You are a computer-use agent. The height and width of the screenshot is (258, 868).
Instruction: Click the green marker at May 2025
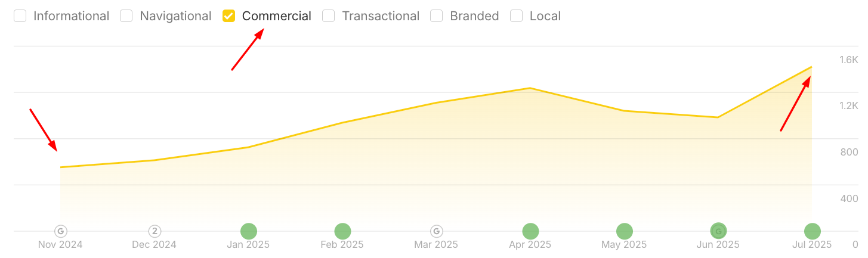point(624,231)
